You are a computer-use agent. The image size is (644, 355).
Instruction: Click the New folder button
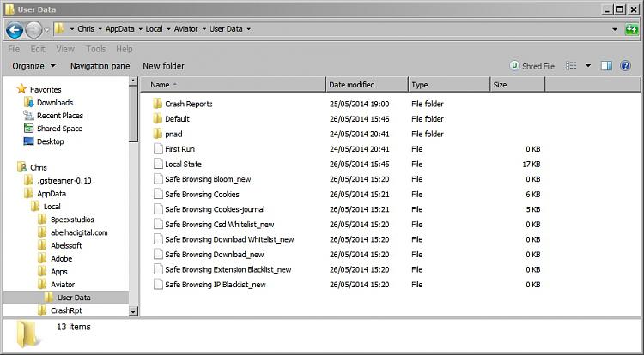point(163,66)
